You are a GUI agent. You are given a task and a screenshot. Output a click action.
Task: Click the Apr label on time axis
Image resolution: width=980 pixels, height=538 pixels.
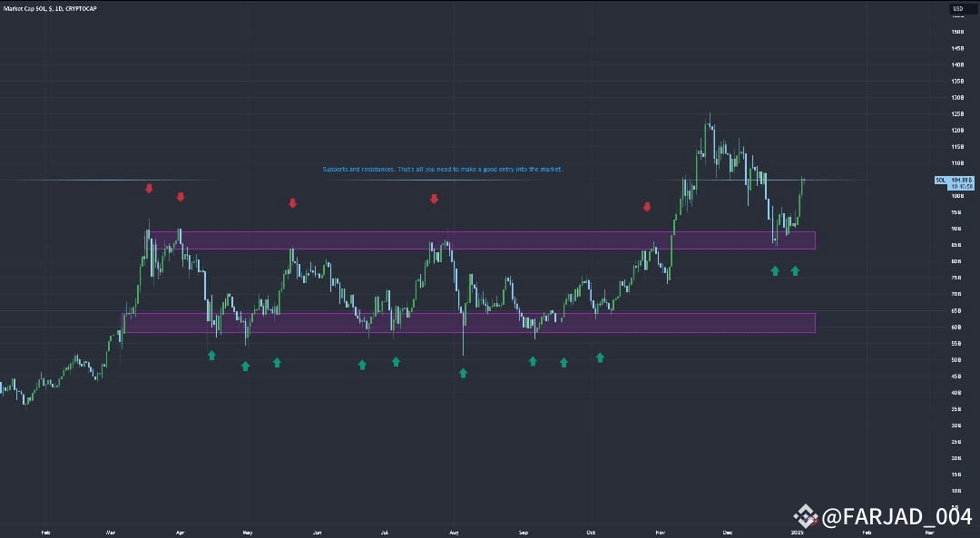pos(180,533)
